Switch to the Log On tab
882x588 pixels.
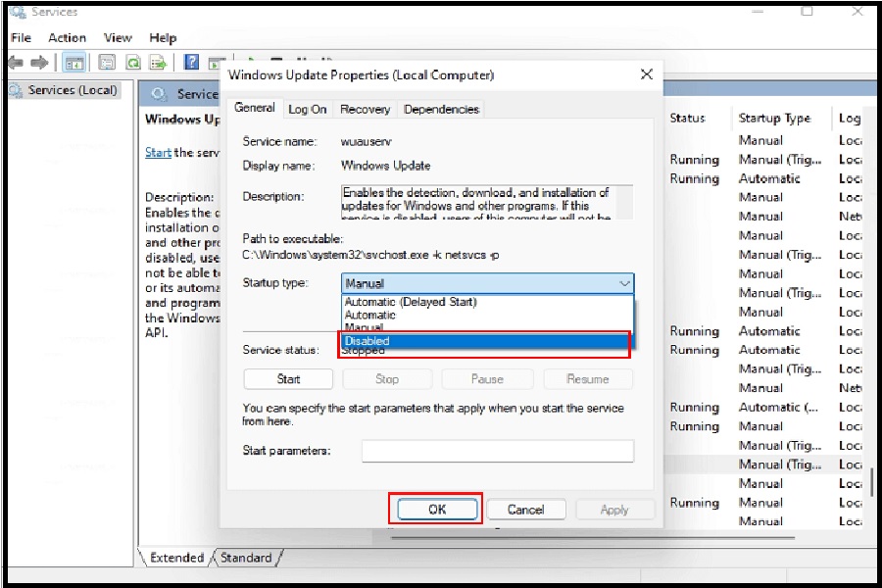[x=307, y=110]
